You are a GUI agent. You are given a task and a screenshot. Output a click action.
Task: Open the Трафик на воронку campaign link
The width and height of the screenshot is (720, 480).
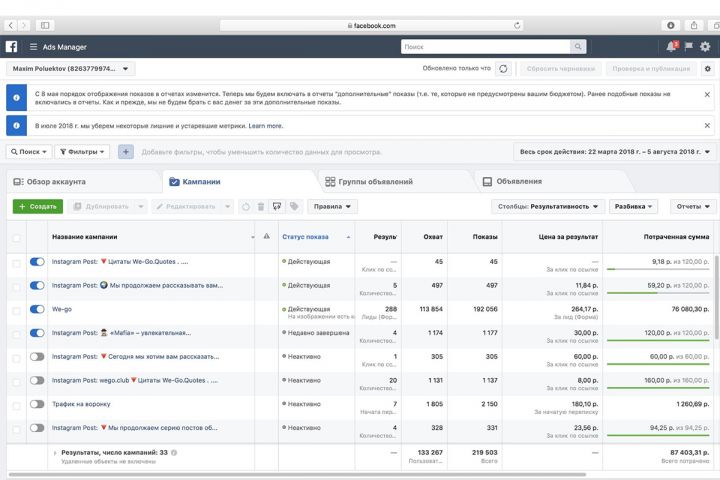click(x=81, y=404)
